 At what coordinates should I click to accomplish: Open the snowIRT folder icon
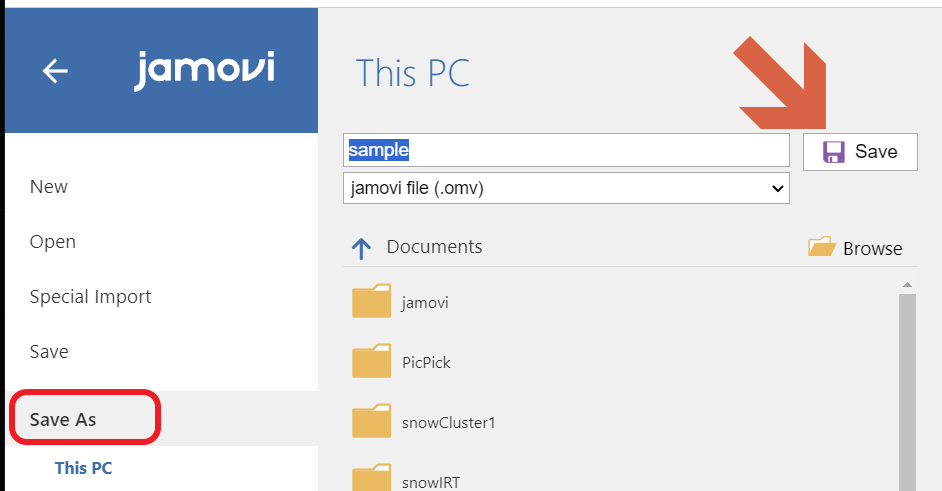click(371, 478)
